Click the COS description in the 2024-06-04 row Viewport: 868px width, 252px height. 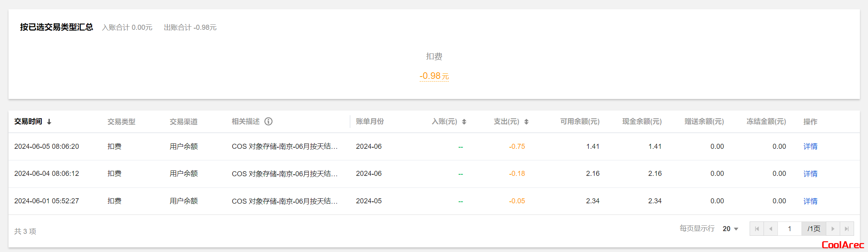click(285, 174)
